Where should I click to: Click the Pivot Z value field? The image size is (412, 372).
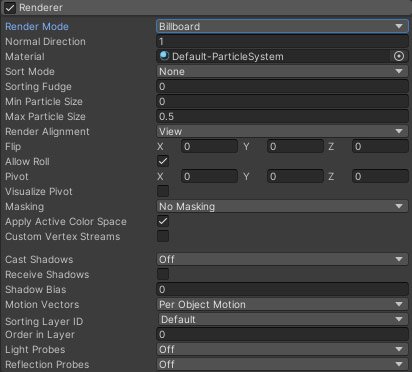click(380, 176)
